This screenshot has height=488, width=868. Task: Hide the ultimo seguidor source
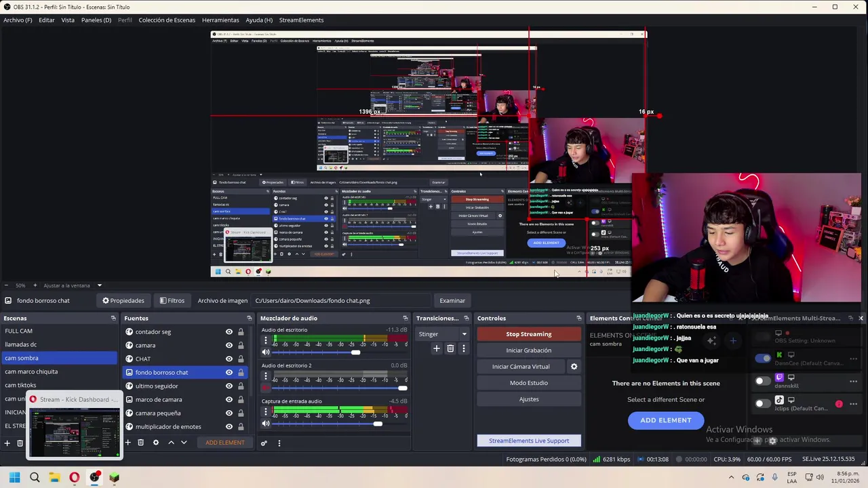click(x=229, y=386)
